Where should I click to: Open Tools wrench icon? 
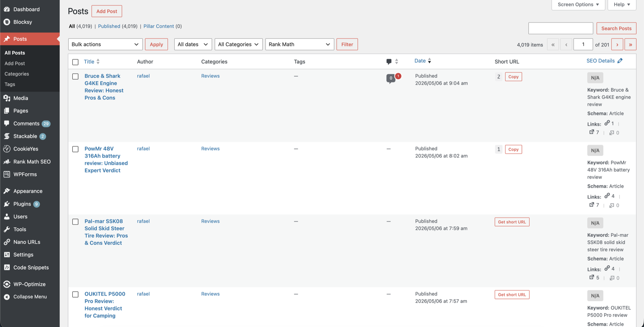[x=7, y=229]
